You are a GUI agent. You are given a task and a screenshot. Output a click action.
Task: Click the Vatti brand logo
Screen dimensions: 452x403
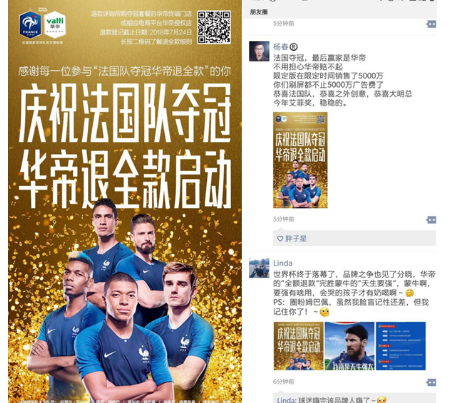coord(55,25)
